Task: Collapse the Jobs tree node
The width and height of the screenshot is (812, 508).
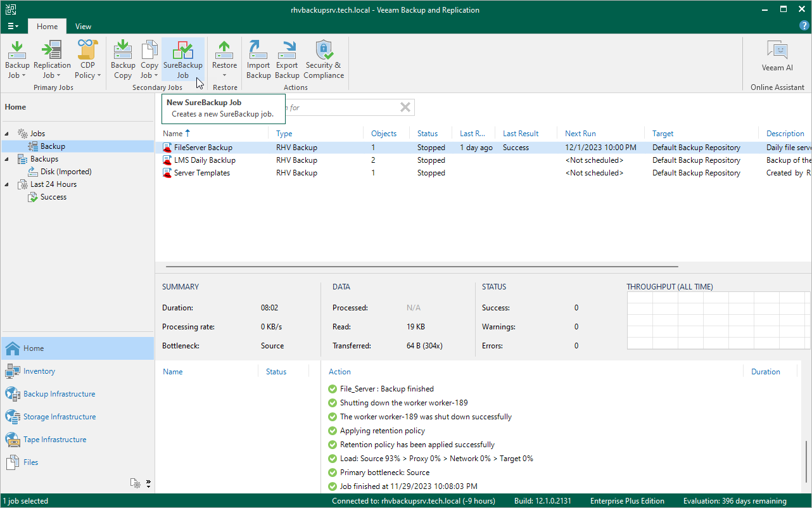Action: click(x=8, y=134)
